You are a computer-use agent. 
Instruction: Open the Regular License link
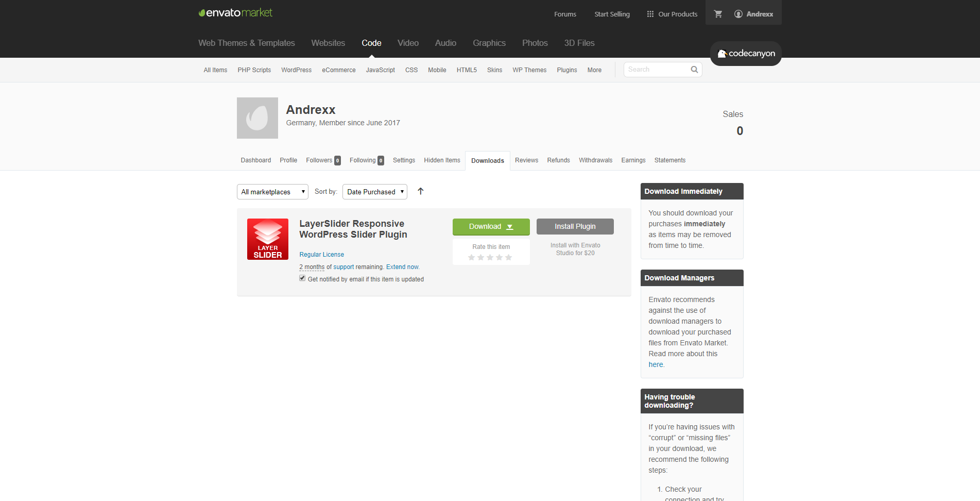(x=321, y=255)
